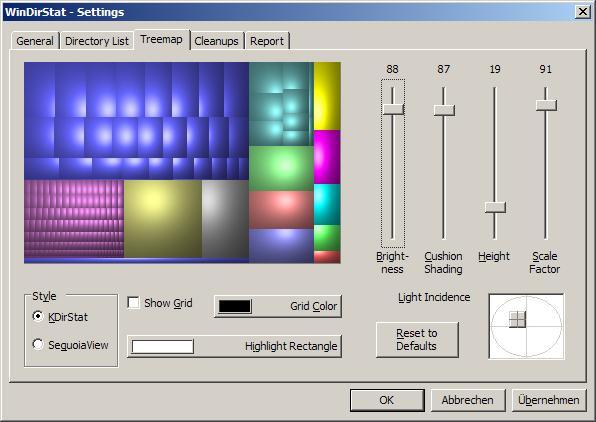596x422 pixels.
Task: Click the black Grid Color swatch
Action: point(235,306)
